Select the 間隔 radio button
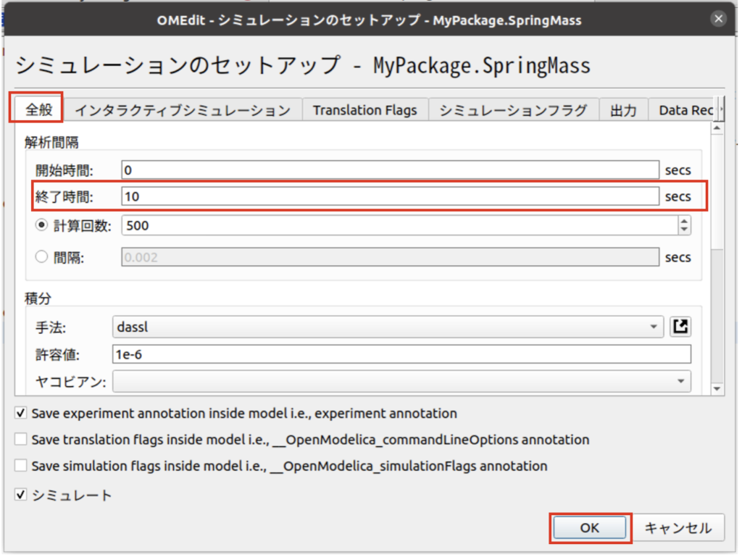The image size is (742, 560). (x=41, y=256)
